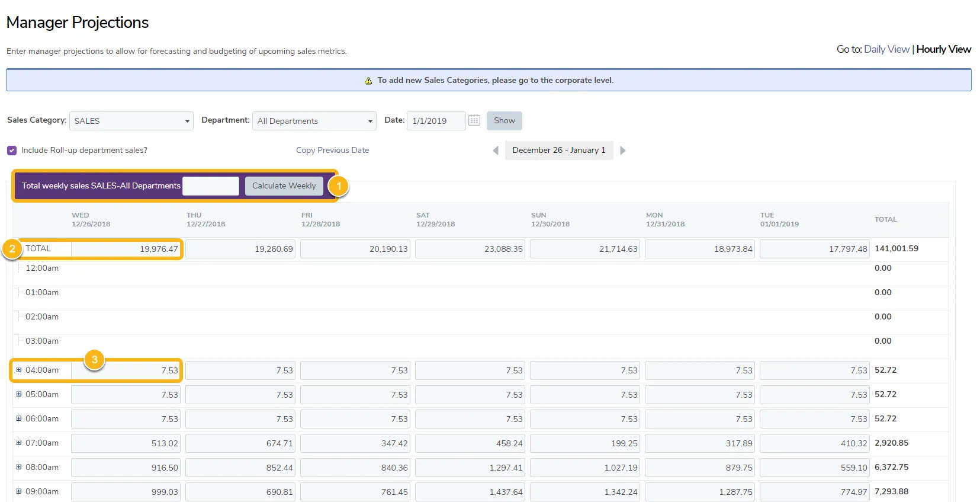980x502 pixels.
Task: Open the All Departments dropdown
Action: tap(314, 121)
